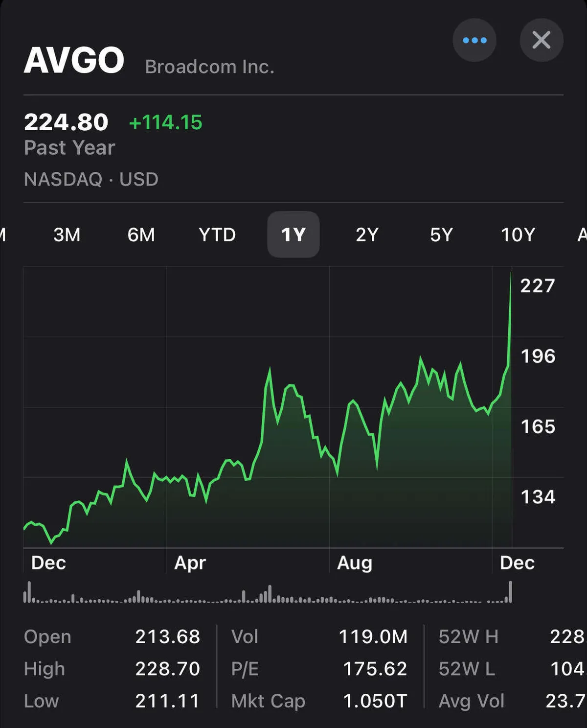Select the 6M time range
This screenshot has height=728, width=587.
[141, 235]
